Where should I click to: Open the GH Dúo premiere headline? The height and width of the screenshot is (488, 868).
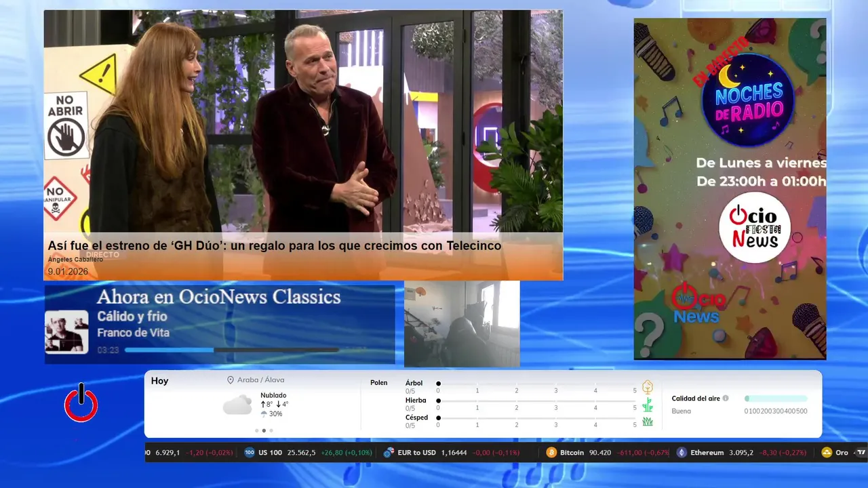pos(275,245)
